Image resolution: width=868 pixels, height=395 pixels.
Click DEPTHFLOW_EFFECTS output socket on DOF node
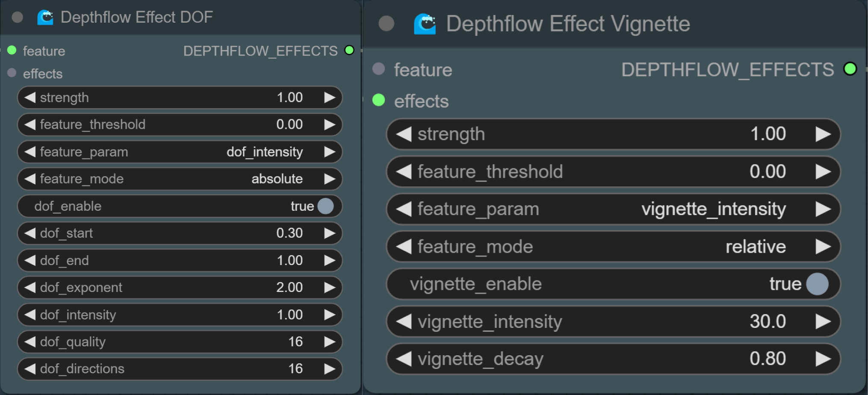click(349, 50)
